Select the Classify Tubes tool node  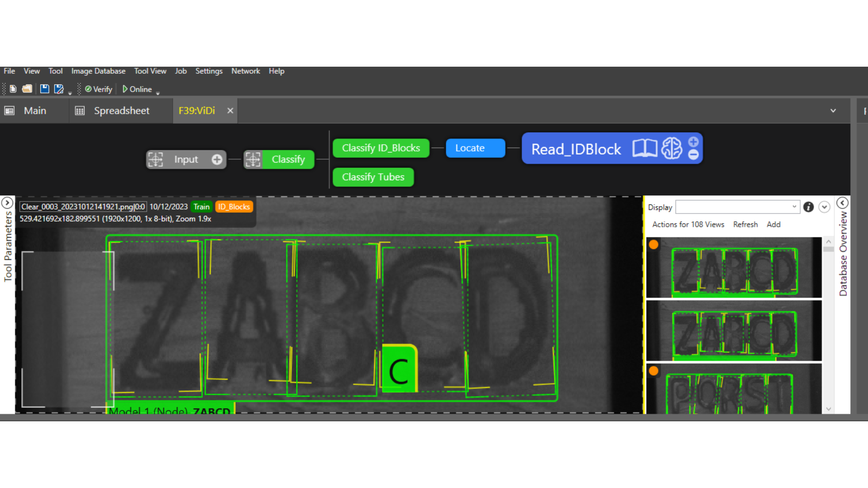pyautogui.click(x=373, y=177)
